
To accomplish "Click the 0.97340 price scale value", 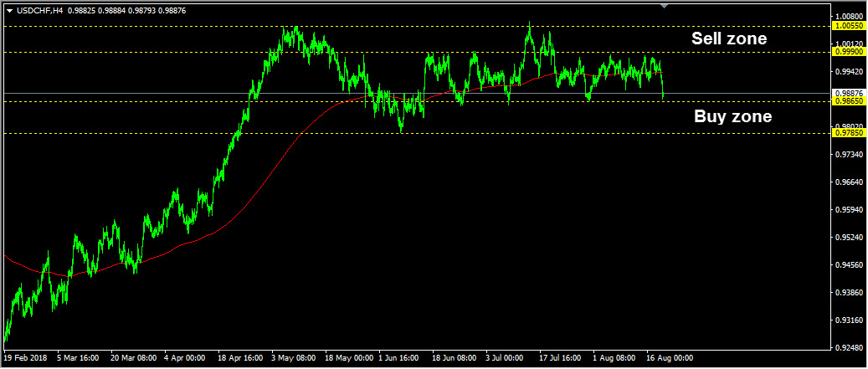I will point(850,154).
